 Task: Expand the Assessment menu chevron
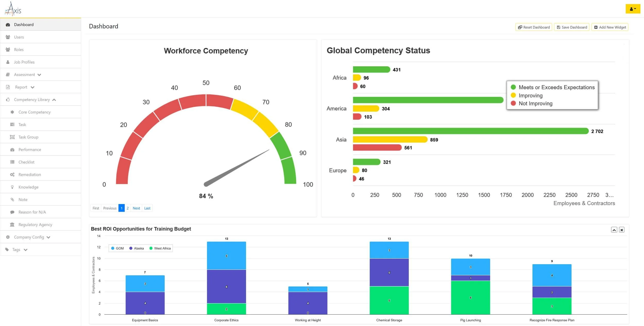click(39, 75)
